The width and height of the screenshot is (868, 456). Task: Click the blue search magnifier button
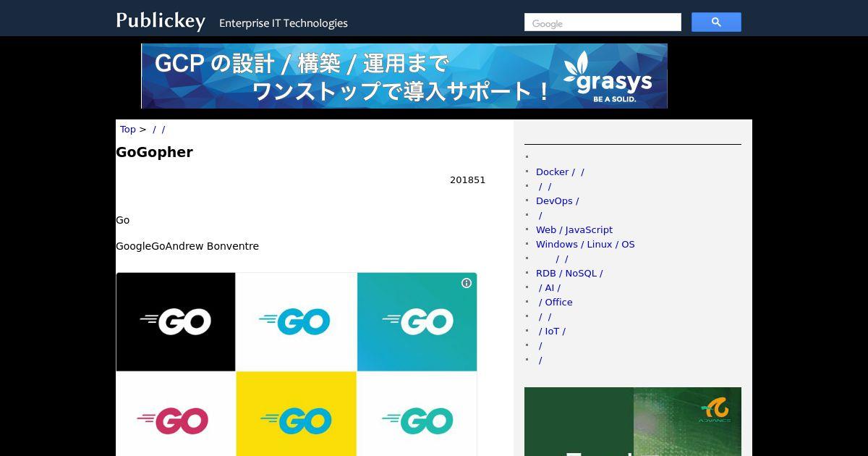(x=716, y=22)
